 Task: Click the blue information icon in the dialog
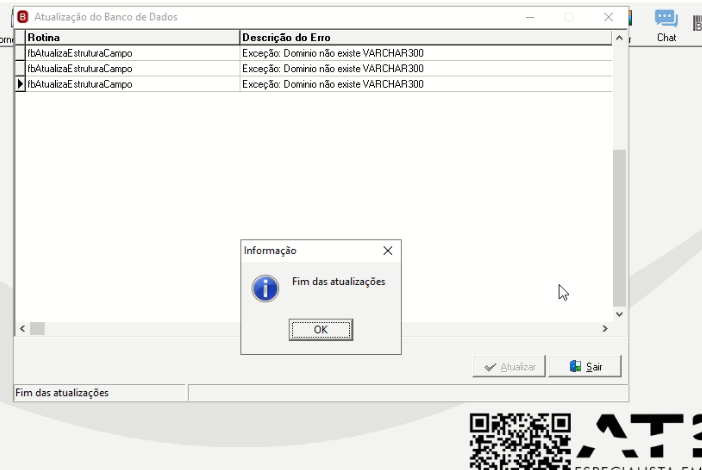pyautogui.click(x=265, y=288)
